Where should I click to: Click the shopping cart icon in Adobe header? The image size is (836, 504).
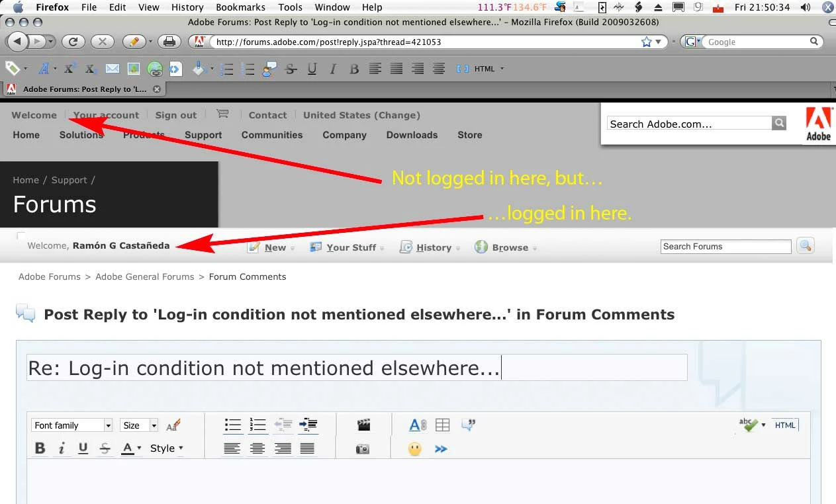point(222,114)
